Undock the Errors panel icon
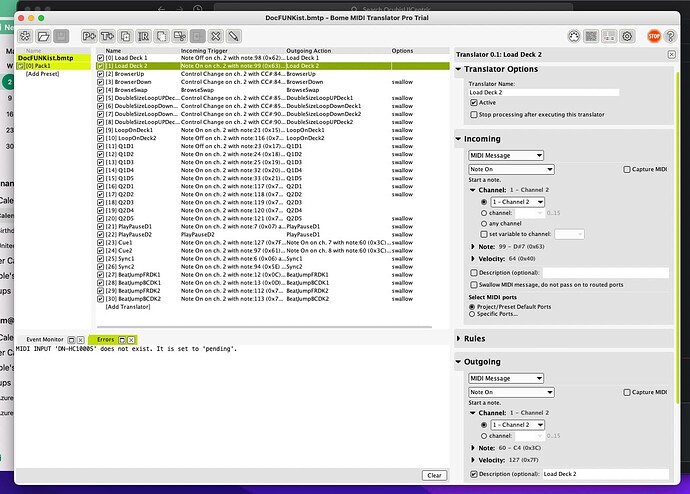 tap(122, 340)
